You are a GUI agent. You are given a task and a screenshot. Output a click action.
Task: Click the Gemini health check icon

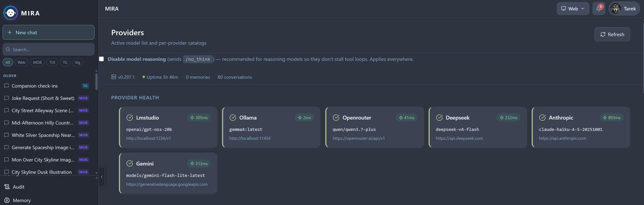pos(130,164)
